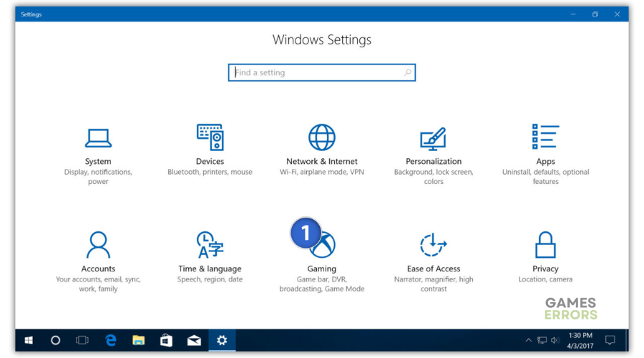Click the System label
644x358 pixels.
click(98, 162)
